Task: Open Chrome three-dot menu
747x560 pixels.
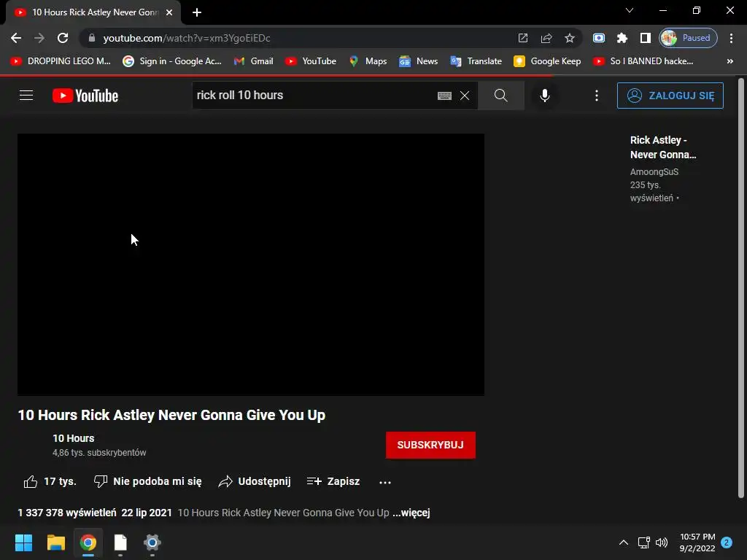Action: tap(731, 38)
